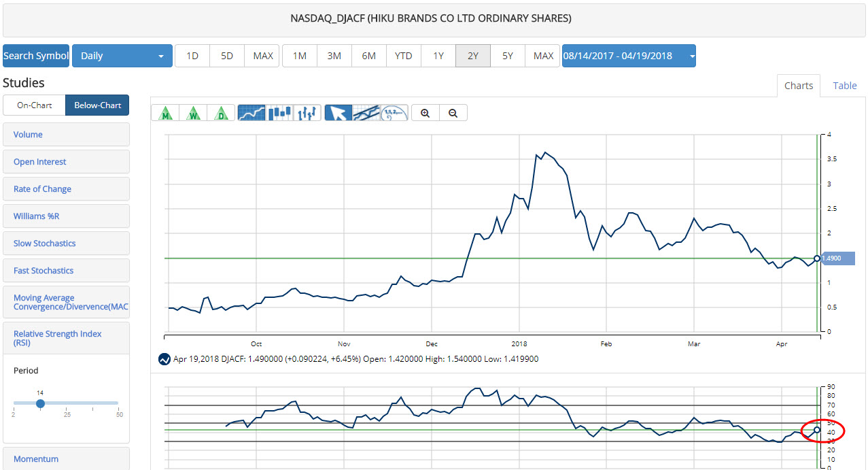This screenshot has width=868, height=470.
Task: Choose the 3M time range
Action: click(x=334, y=56)
